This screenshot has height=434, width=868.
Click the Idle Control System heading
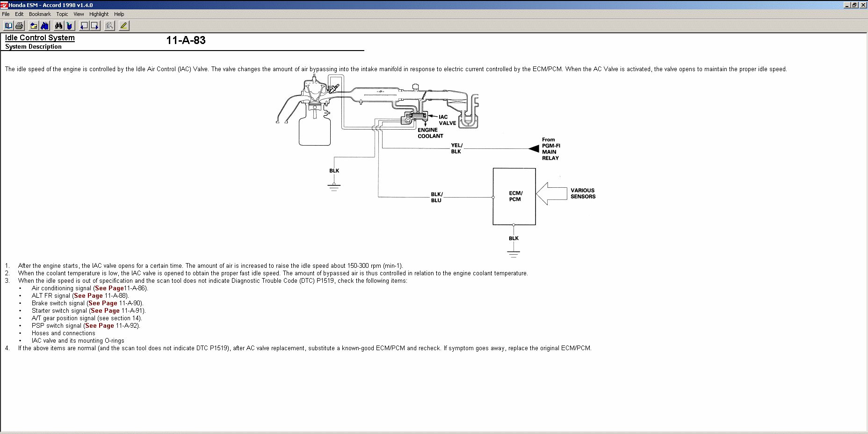40,38
